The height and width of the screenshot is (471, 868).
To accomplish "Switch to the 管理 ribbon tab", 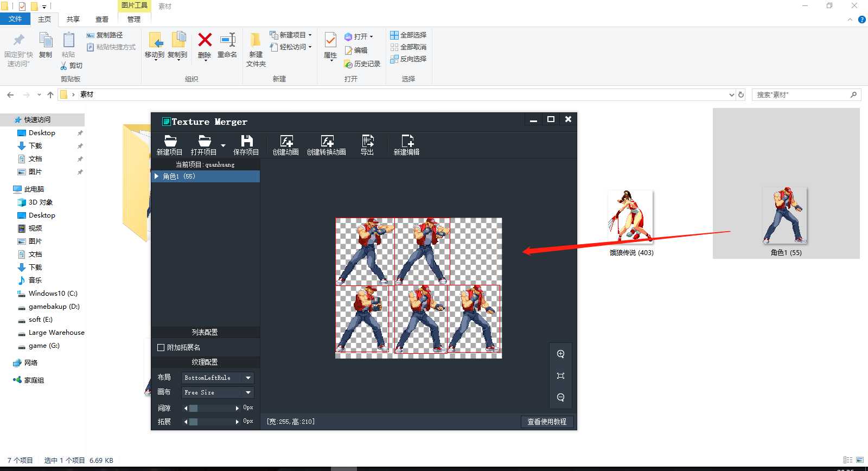I will point(134,20).
